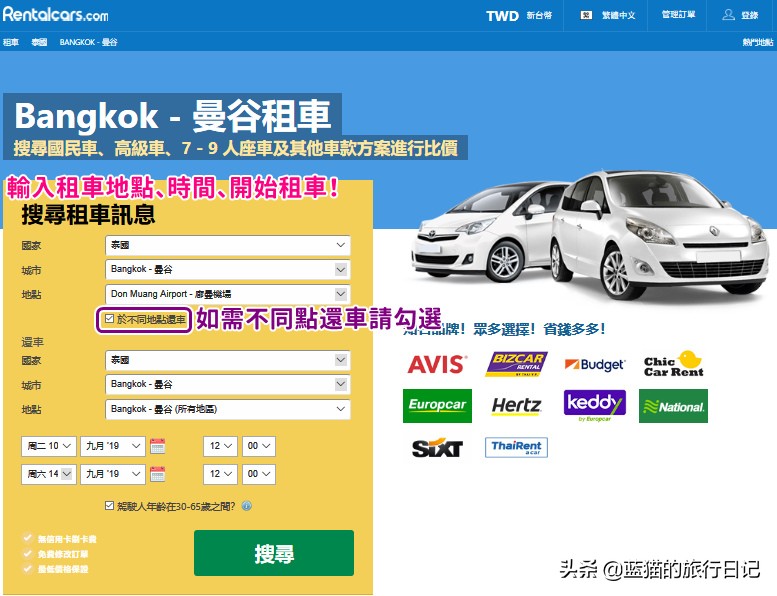Click the white cars banner image
The width and height of the screenshot is (777, 596).
590,238
